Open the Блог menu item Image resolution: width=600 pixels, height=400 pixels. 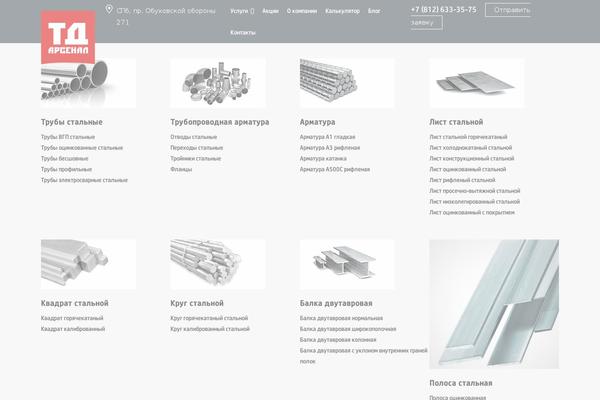coord(374,11)
